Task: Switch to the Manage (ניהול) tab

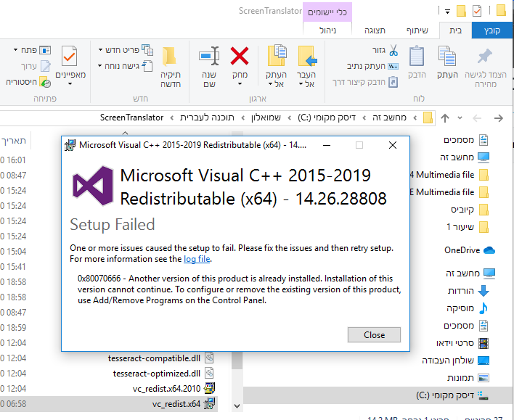Action: point(327,30)
